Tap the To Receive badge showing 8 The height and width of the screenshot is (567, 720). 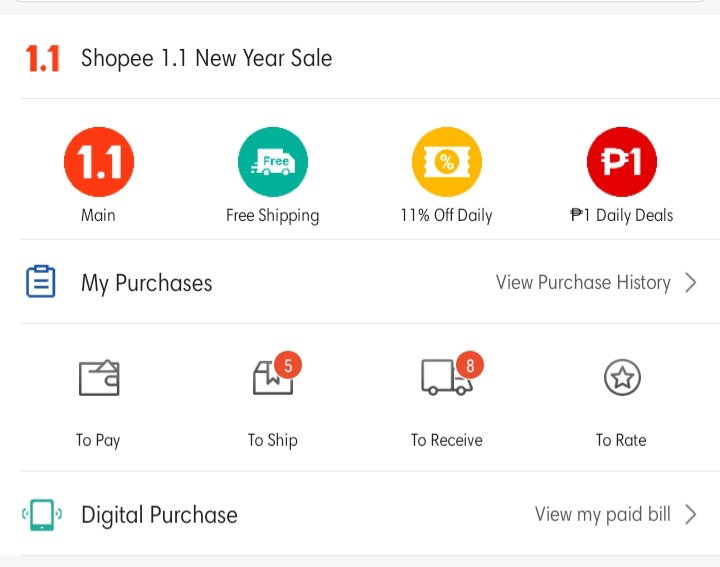pyautogui.click(x=470, y=365)
